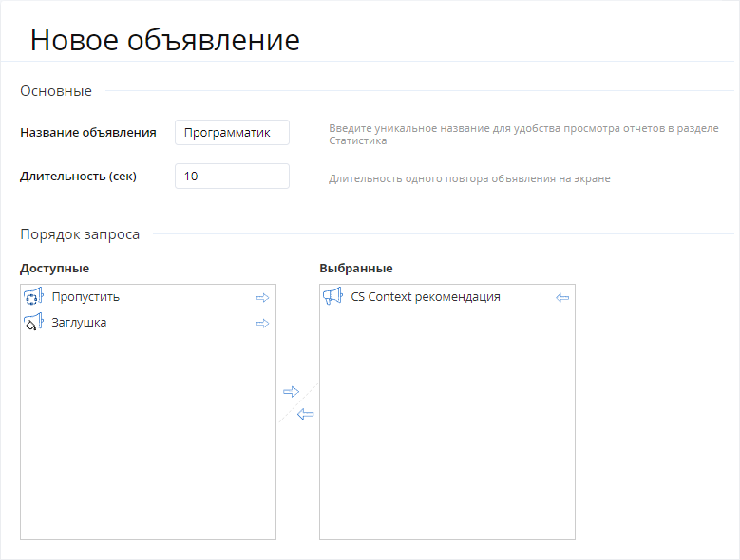
Task: Select the Заглушка item in Доступные
Action: (x=148, y=323)
